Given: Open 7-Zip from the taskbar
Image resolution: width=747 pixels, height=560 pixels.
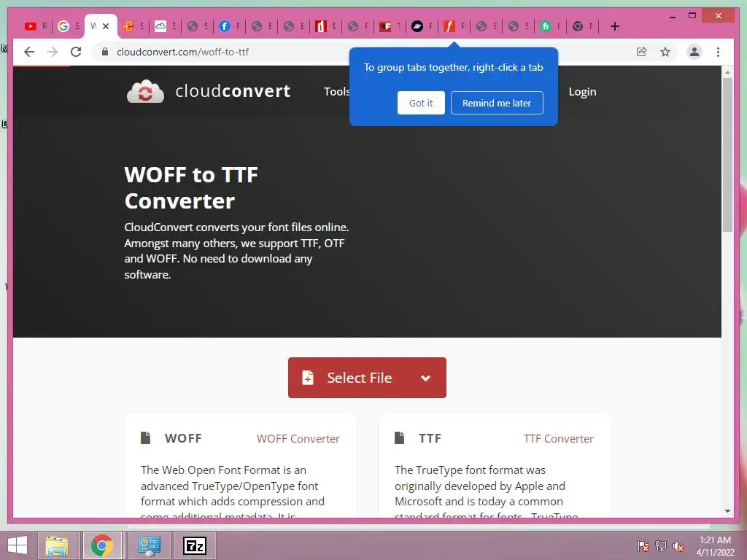Looking at the screenshot, I should (195, 545).
